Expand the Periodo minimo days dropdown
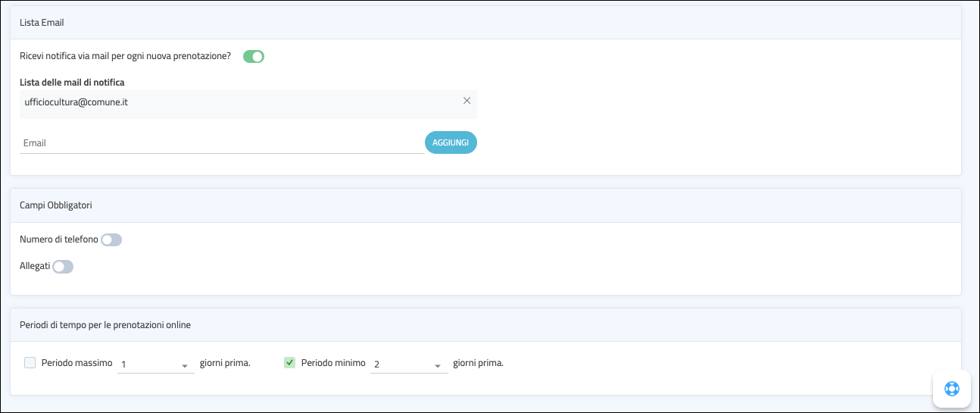The height and width of the screenshot is (413, 980). [x=408, y=365]
